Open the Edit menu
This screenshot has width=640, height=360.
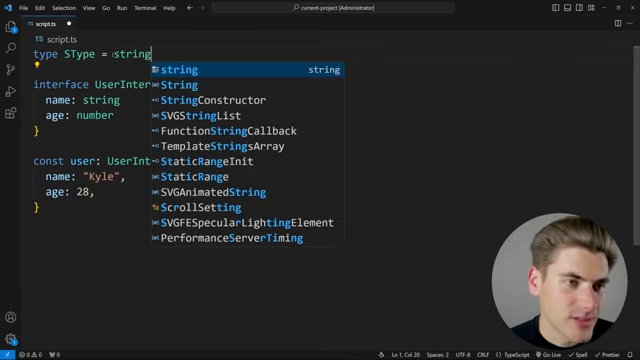coord(40,8)
